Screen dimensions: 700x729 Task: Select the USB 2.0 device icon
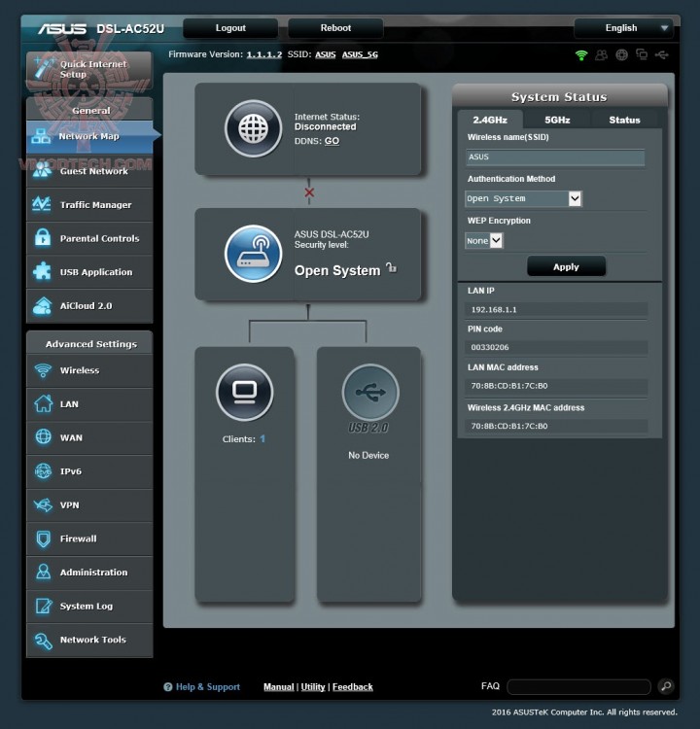(370, 393)
